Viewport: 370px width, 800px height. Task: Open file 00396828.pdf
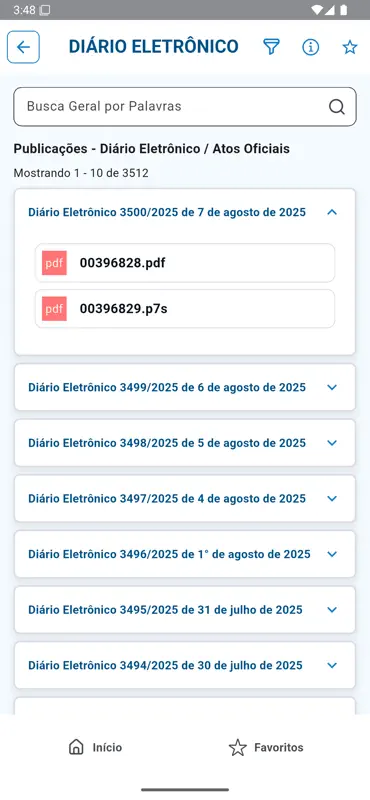185,263
